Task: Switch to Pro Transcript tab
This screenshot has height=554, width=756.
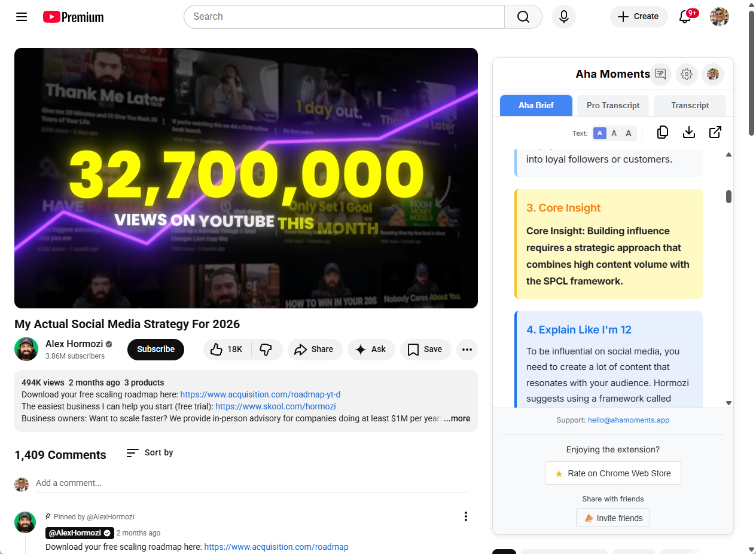Action: 613,105
